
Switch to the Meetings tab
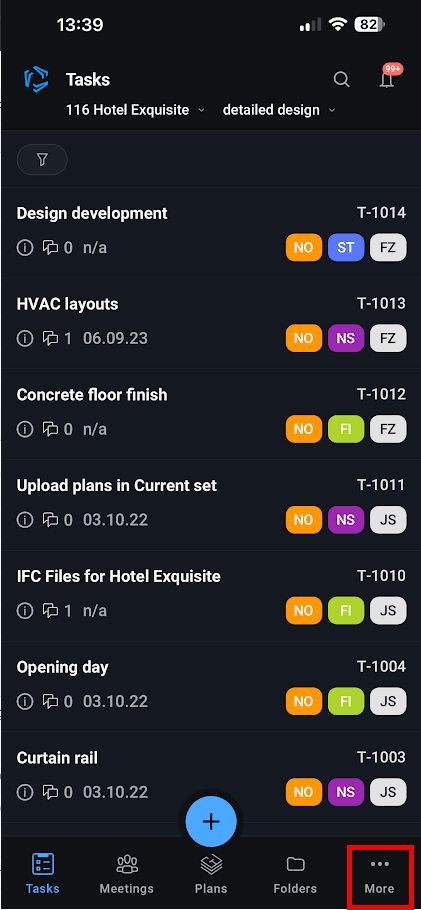127,874
